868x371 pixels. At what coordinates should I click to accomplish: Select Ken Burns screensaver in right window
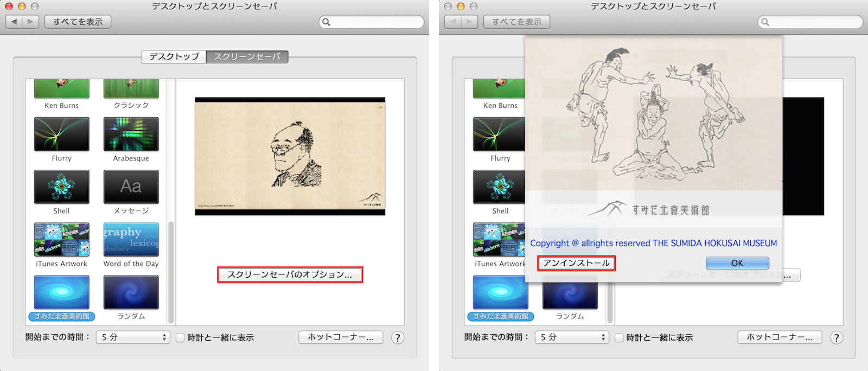pos(499,89)
